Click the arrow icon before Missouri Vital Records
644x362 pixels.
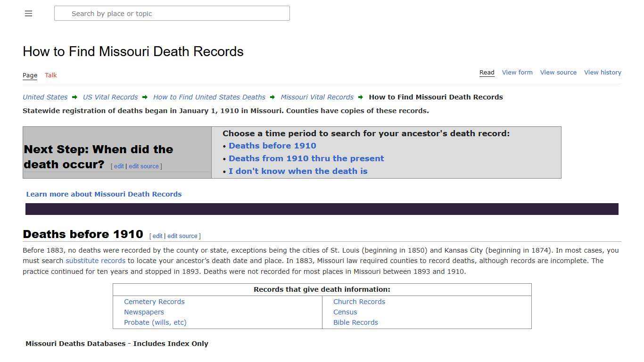point(272,97)
